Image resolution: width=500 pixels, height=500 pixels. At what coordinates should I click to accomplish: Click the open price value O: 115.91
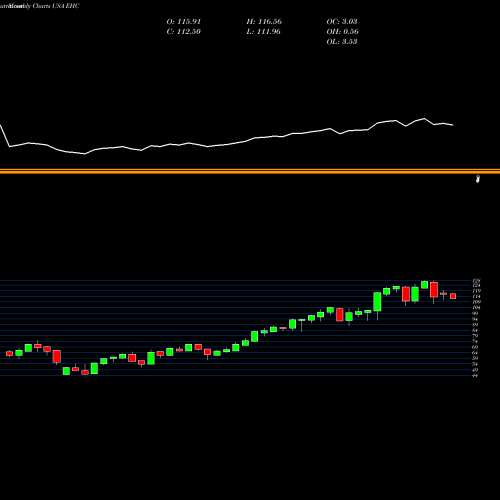pyautogui.click(x=184, y=22)
